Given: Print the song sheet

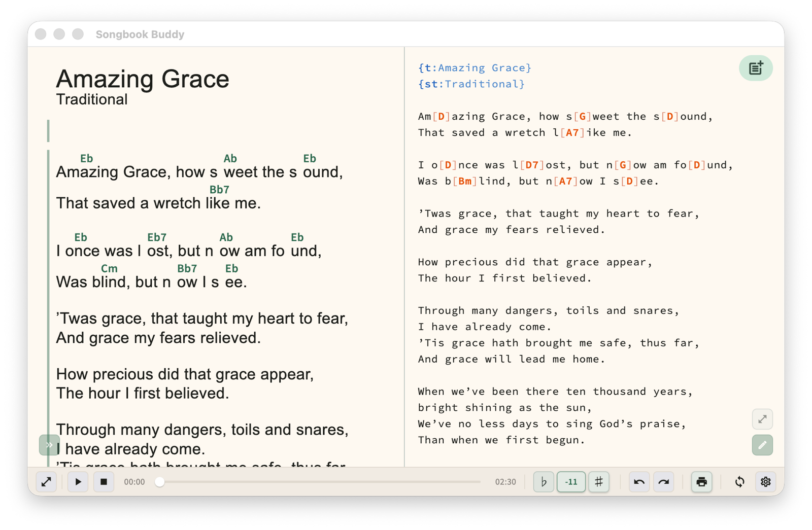Looking at the screenshot, I should (701, 482).
